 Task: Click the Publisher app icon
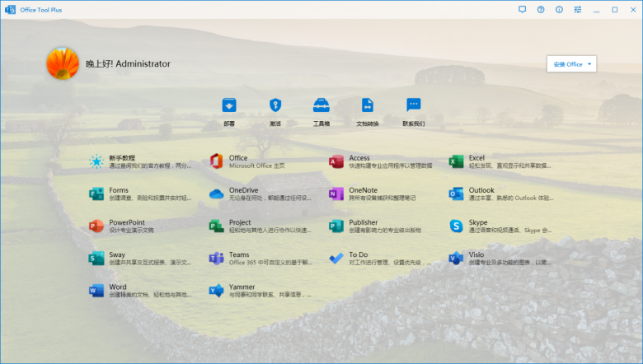click(x=336, y=226)
